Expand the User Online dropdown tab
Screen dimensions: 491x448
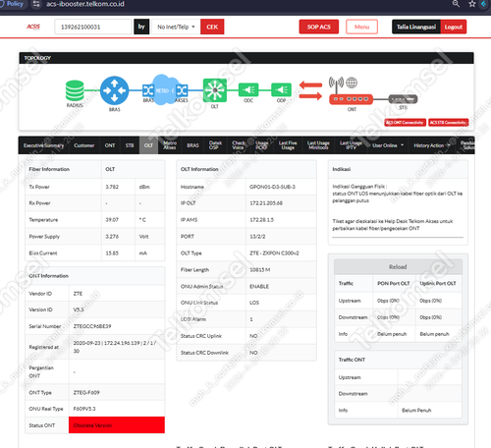388,145
